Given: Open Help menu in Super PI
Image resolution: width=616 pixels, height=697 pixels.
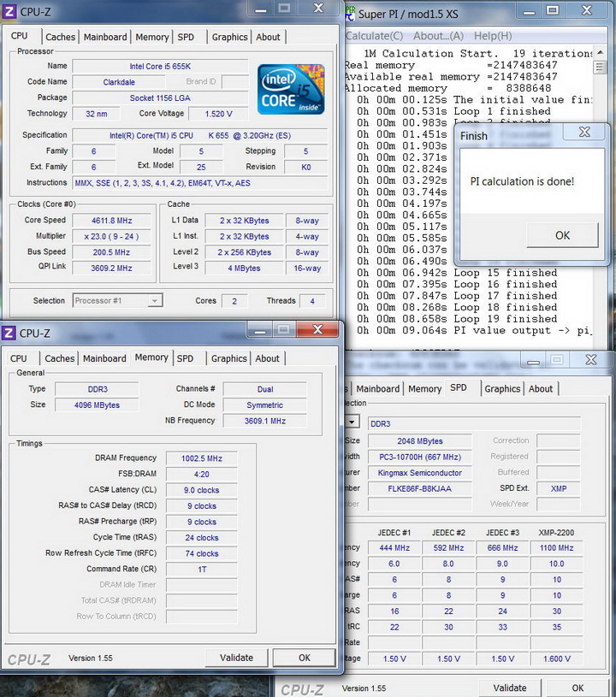Looking at the screenshot, I should tap(493, 36).
